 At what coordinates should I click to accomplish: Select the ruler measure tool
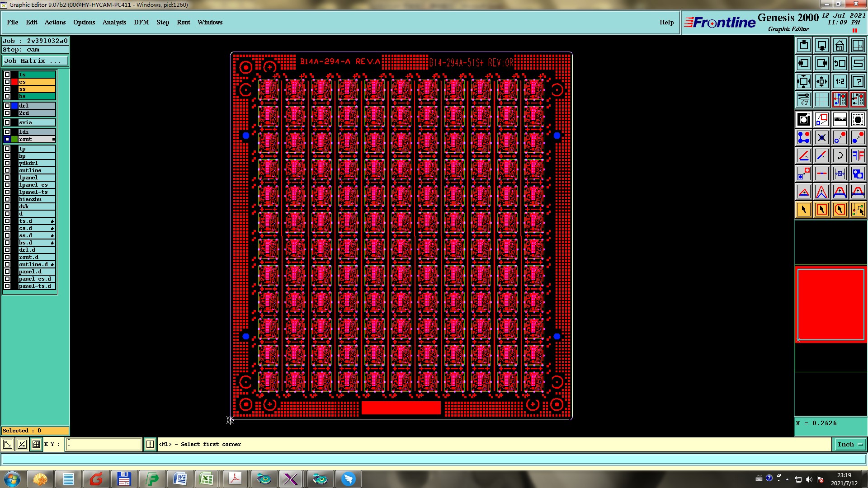[x=840, y=119]
